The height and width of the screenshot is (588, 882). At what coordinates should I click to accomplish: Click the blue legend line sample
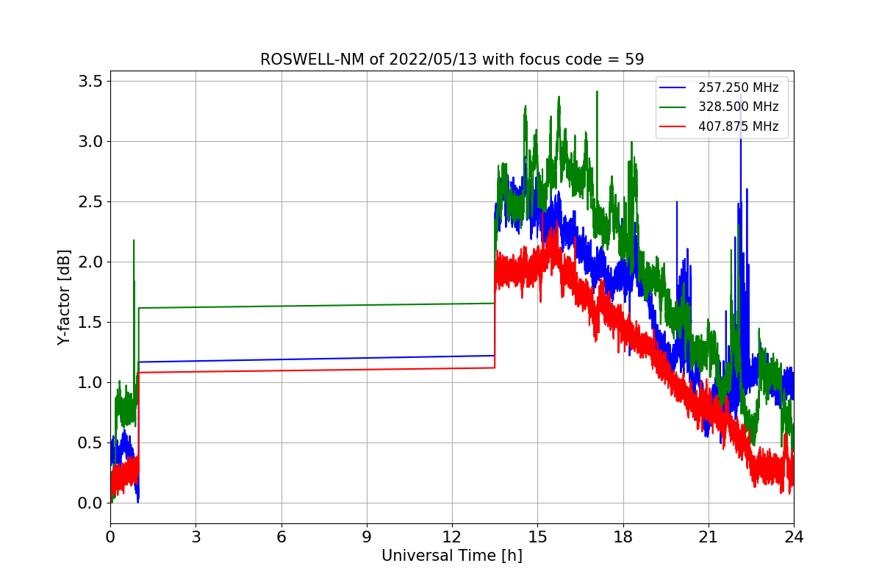pyautogui.click(x=673, y=87)
